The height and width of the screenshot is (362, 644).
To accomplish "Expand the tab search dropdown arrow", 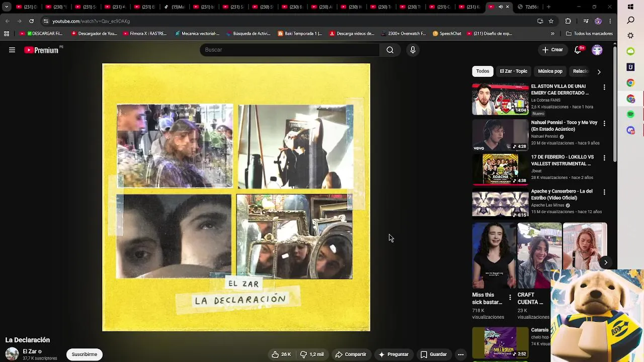I will pyautogui.click(x=7, y=7).
